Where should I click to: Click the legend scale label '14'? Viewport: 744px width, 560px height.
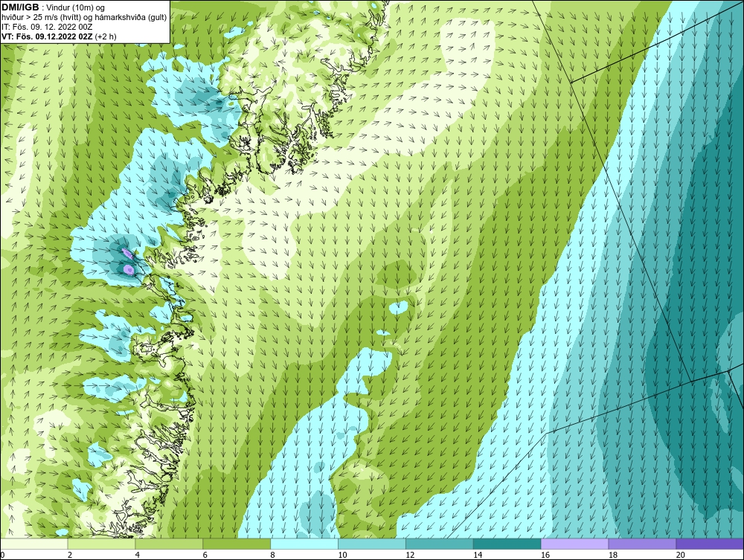[x=478, y=555]
